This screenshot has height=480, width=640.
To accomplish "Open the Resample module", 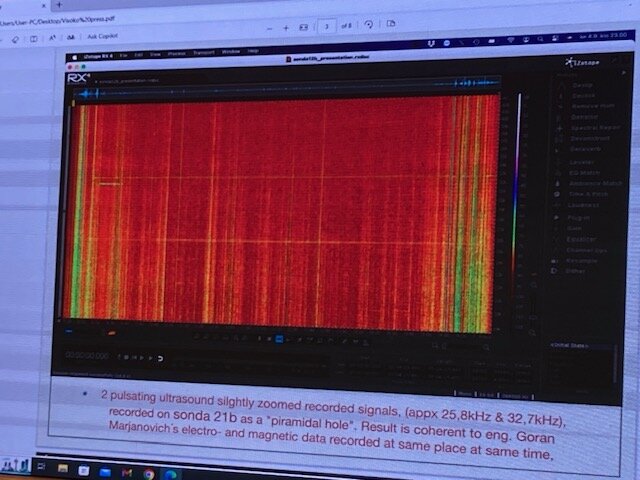I will (x=582, y=260).
